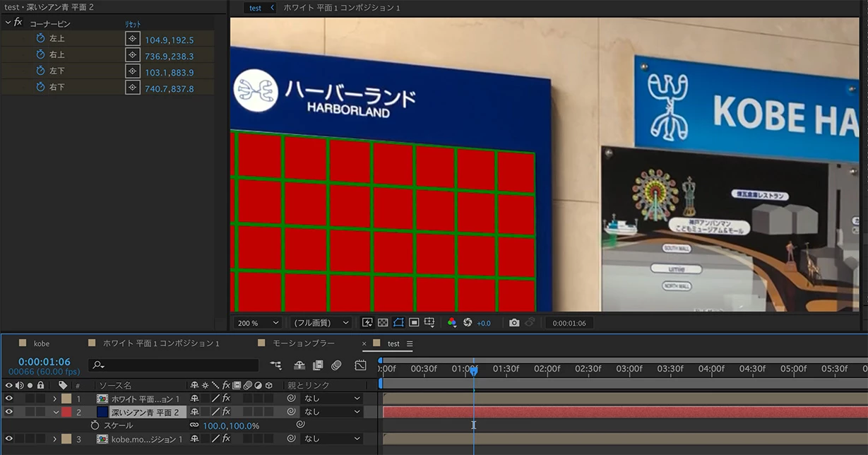This screenshot has height=455, width=868.
Task: Click the viewer timecode 0:00:01:06
Action: [x=569, y=323]
